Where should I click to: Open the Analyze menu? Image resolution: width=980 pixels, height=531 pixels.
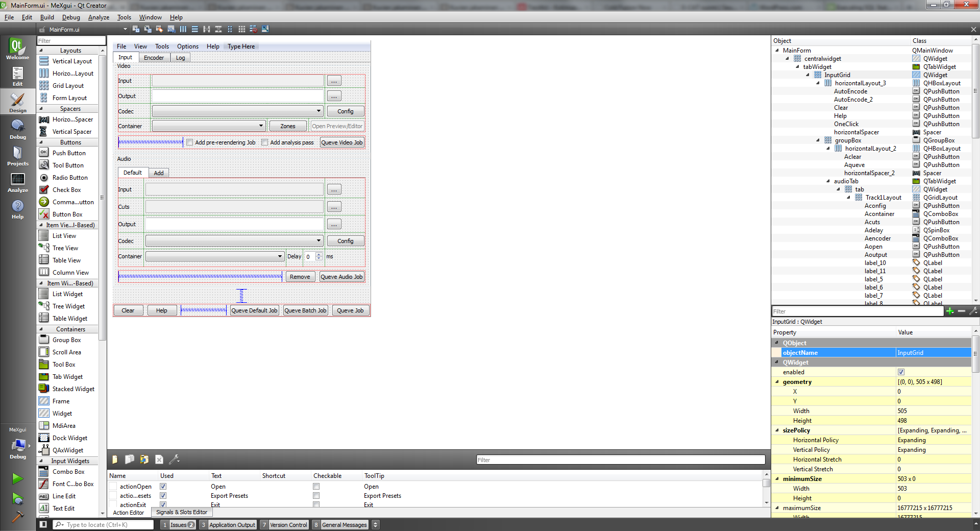coord(99,17)
